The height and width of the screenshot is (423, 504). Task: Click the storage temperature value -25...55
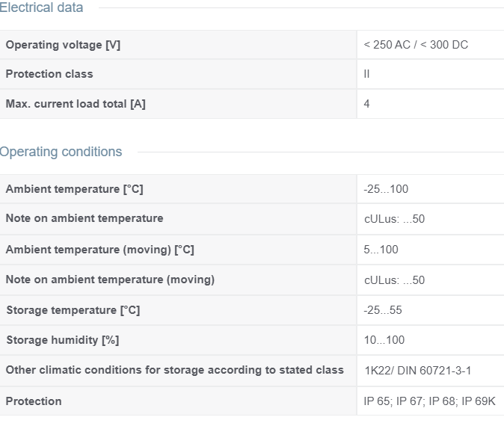pos(383,310)
